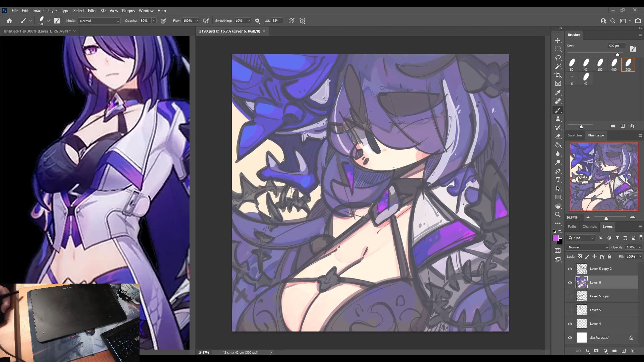The image size is (644, 362).
Task: Click the purple foreground color swatch
Action: click(x=556, y=238)
